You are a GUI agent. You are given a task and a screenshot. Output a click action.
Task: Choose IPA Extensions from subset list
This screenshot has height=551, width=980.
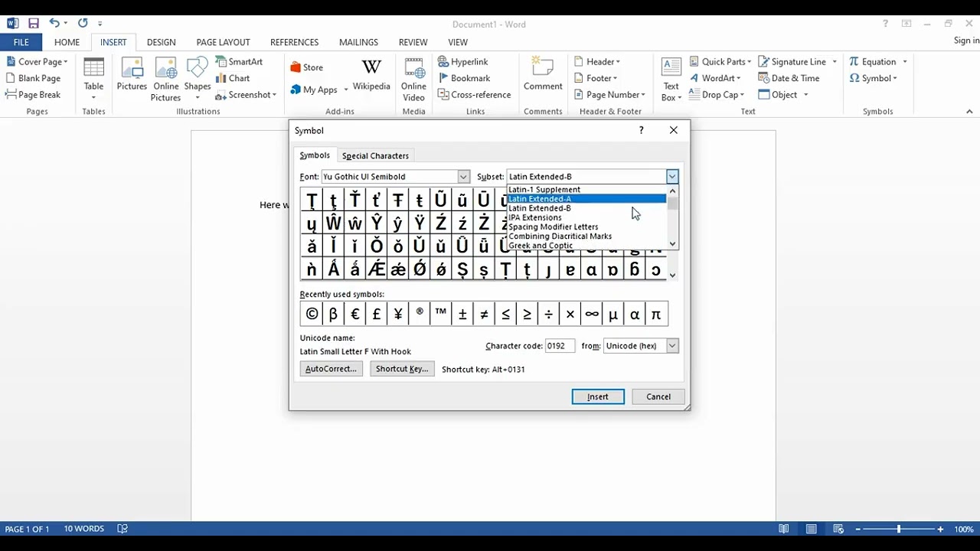pyautogui.click(x=586, y=217)
